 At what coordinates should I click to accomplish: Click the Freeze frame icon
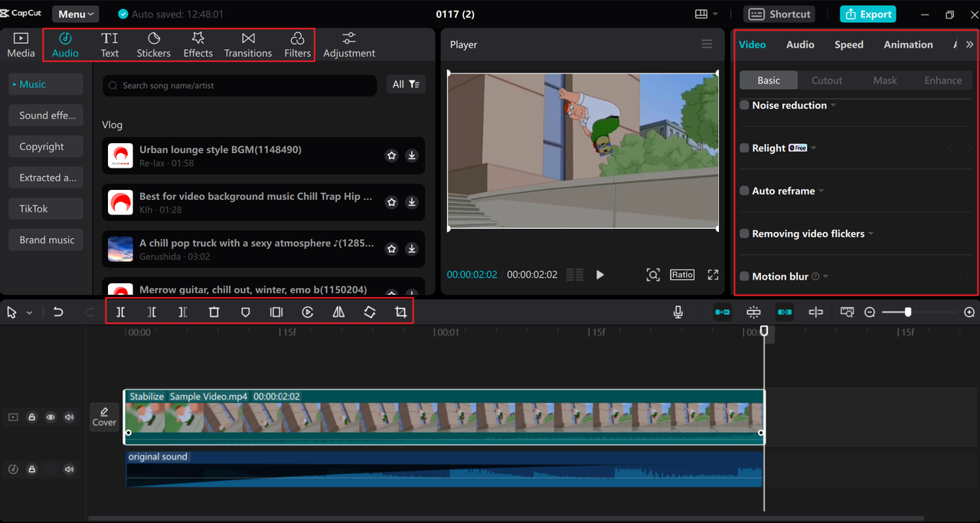(x=276, y=312)
